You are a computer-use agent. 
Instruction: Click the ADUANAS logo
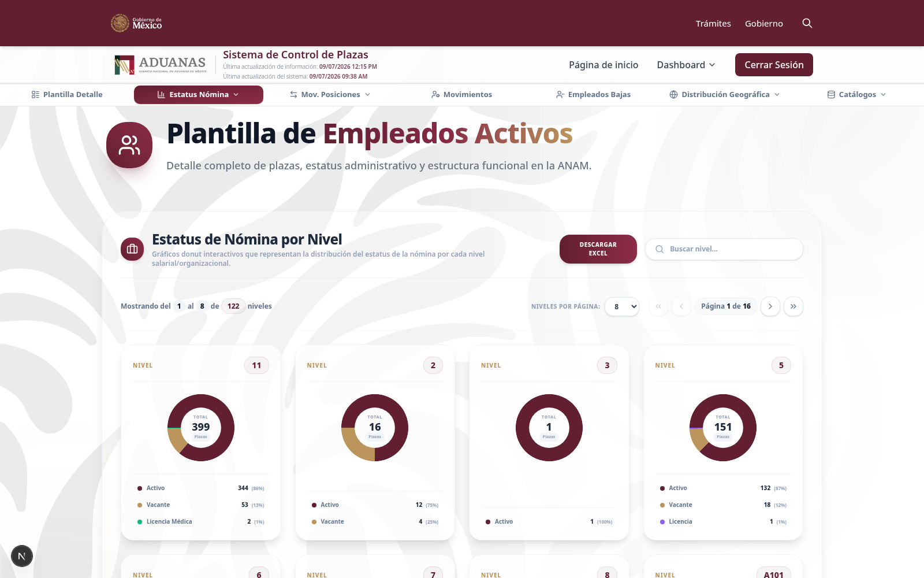click(161, 65)
